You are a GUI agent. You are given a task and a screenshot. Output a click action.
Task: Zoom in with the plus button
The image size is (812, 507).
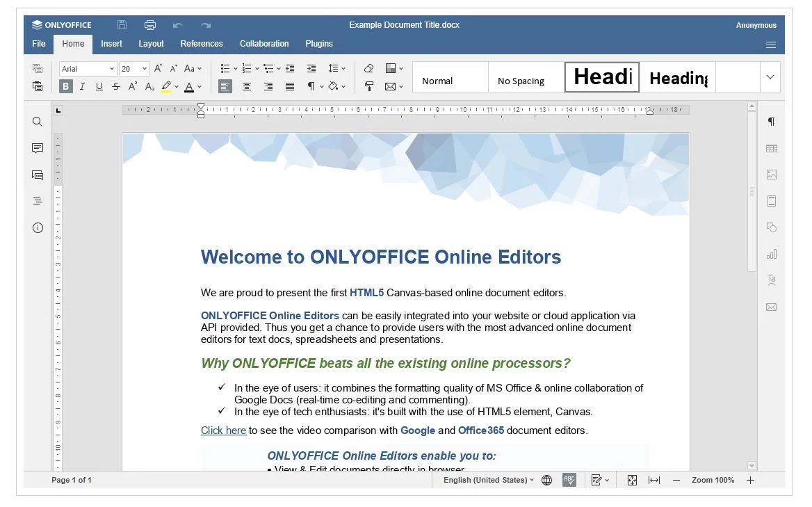[x=750, y=480]
